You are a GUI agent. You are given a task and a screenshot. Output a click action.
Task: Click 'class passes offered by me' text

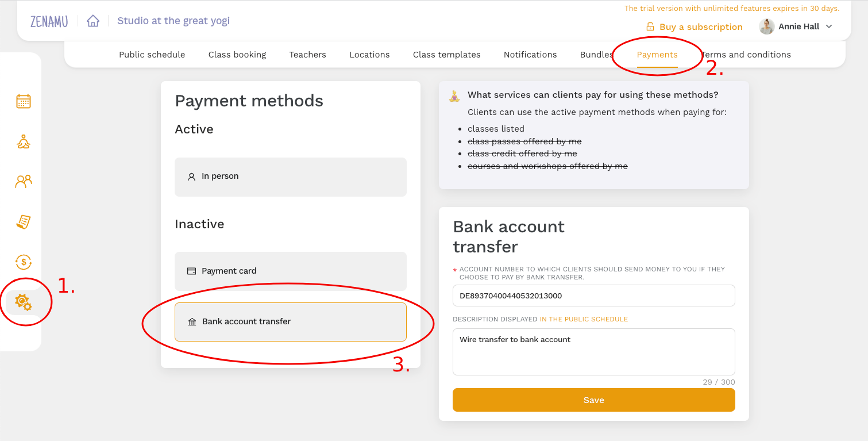tap(524, 141)
